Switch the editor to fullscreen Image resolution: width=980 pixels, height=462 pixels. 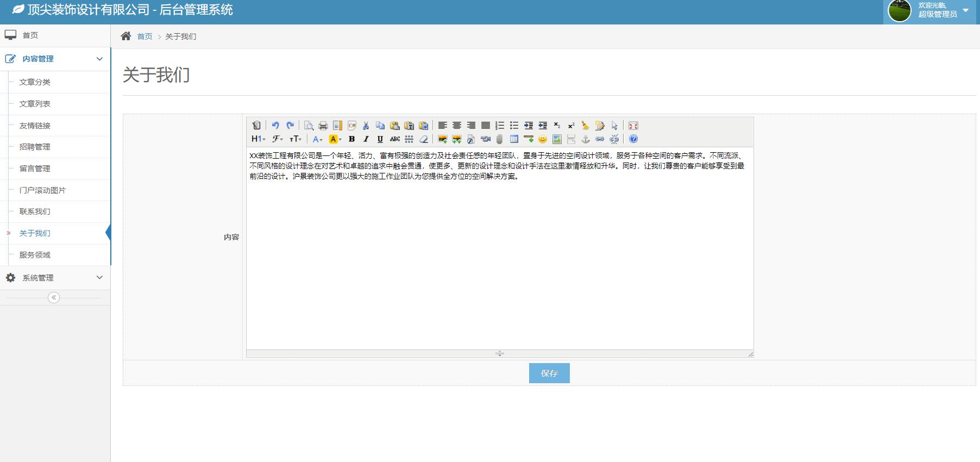[633, 126]
